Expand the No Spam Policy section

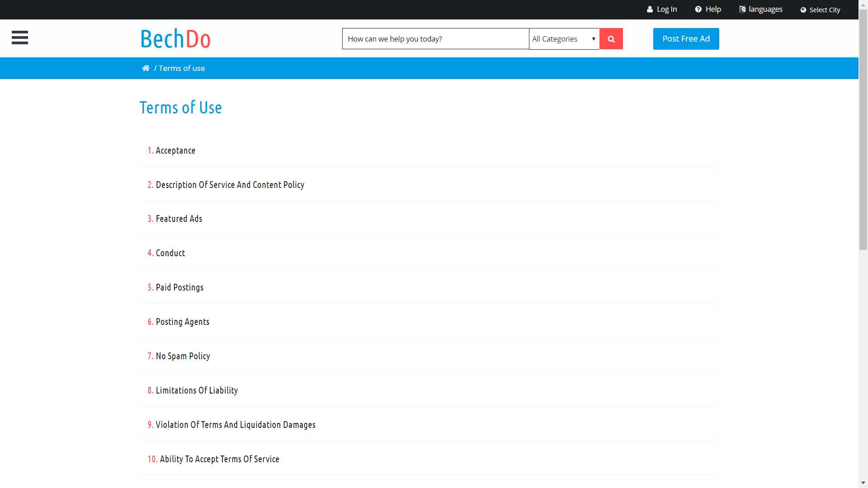click(x=183, y=356)
